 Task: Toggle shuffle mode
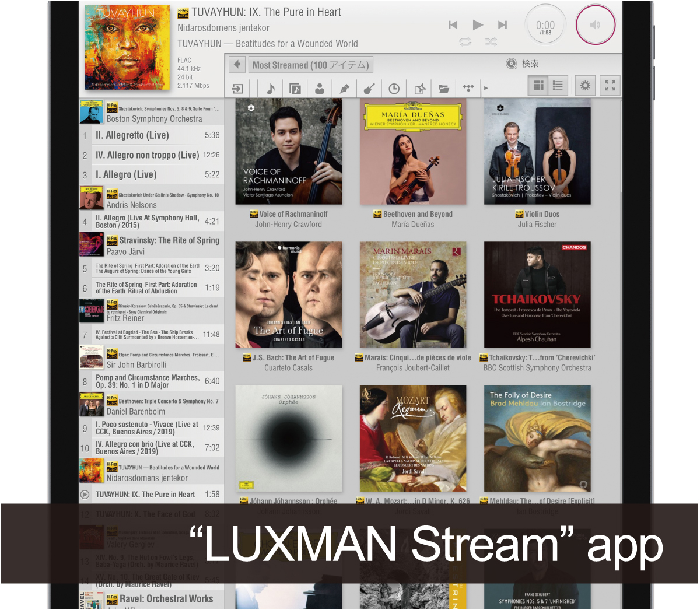click(x=491, y=41)
